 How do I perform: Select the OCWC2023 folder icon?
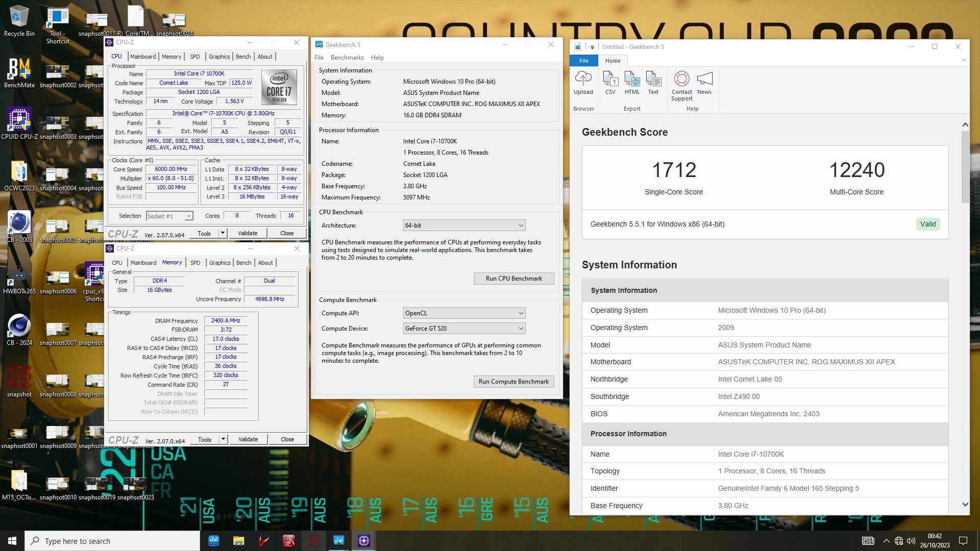click(x=19, y=176)
